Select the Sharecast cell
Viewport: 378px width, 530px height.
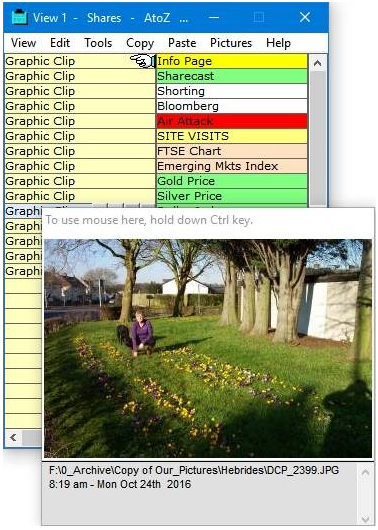(x=232, y=76)
